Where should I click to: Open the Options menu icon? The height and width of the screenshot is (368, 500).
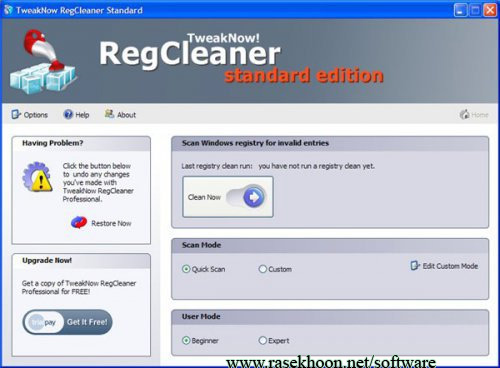(16, 115)
